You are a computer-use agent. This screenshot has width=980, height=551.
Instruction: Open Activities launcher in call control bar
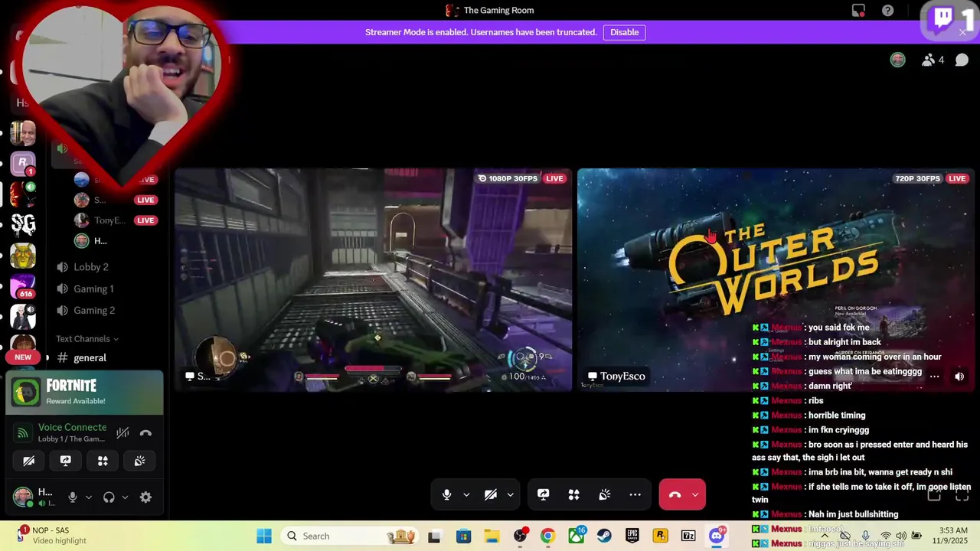[574, 495]
